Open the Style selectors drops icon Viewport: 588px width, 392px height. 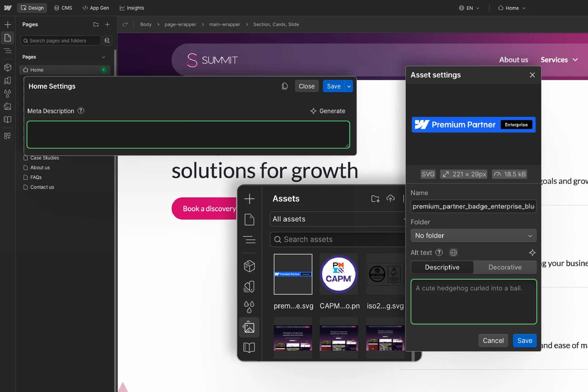pyautogui.click(x=8, y=93)
